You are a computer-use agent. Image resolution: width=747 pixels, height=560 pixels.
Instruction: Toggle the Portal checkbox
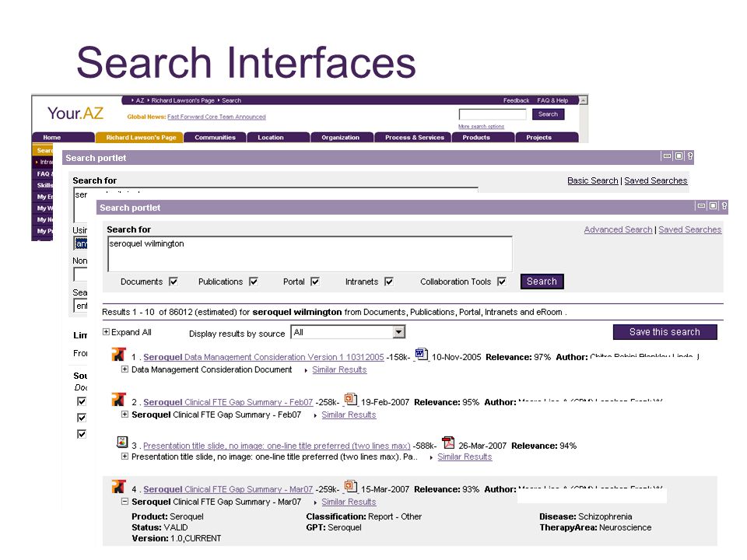click(315, 282)
